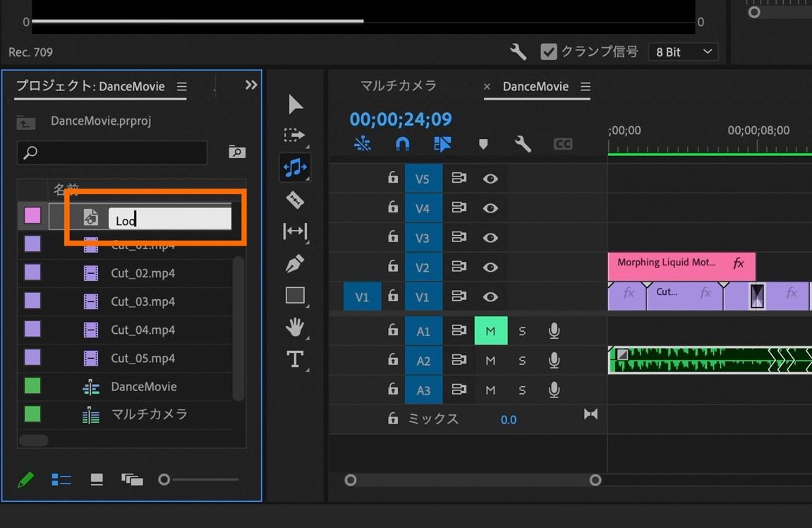Hide V5 track output eye
This screenshot has width=812, height=528.
490,179
